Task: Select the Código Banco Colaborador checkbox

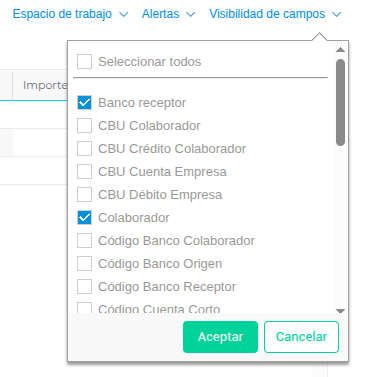Action: [x=84, y=241]
